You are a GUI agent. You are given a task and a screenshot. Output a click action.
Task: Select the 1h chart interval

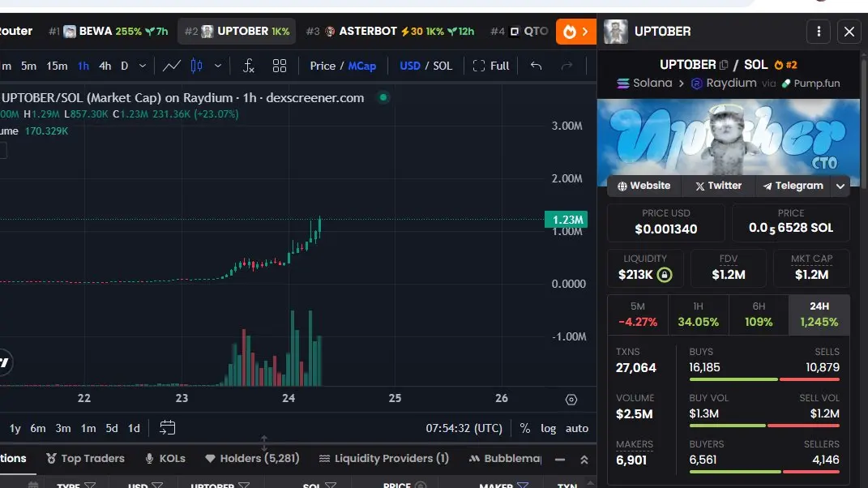tap(83, 66)
